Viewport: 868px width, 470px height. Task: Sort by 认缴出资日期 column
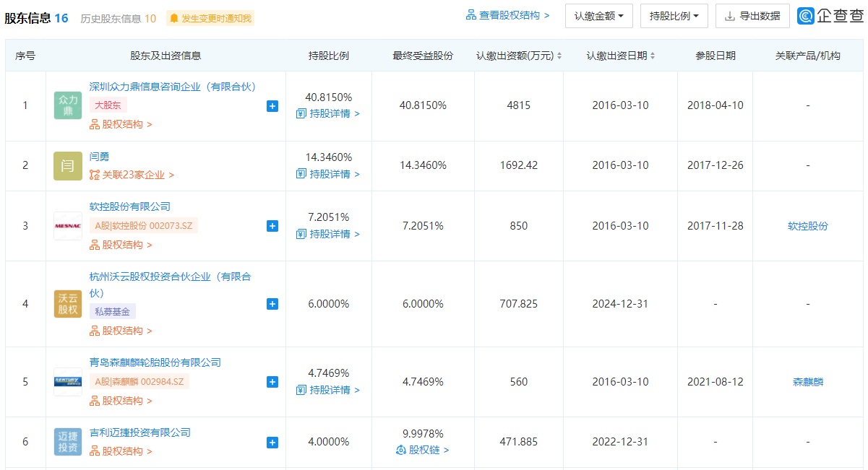tap(621, 56)
